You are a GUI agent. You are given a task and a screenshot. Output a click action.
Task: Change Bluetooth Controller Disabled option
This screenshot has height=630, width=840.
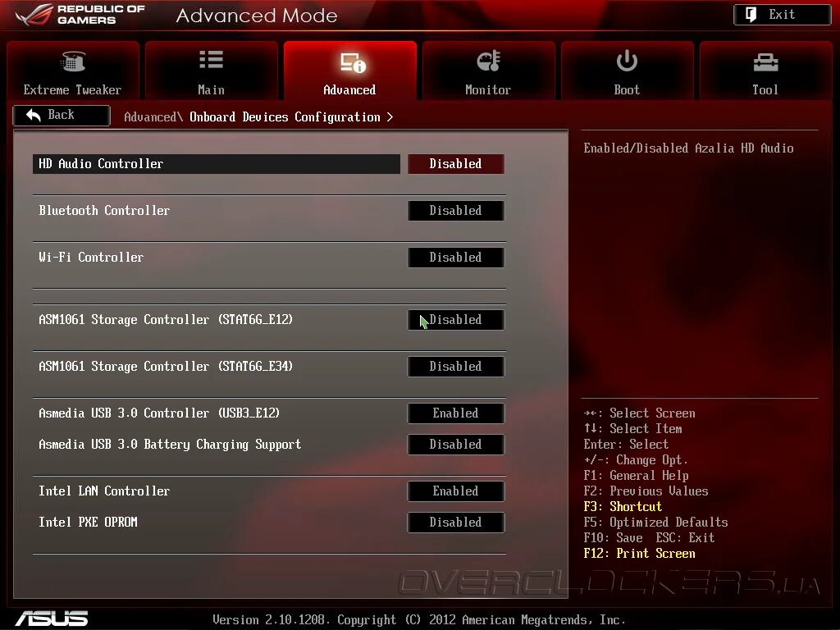point(456,211)
